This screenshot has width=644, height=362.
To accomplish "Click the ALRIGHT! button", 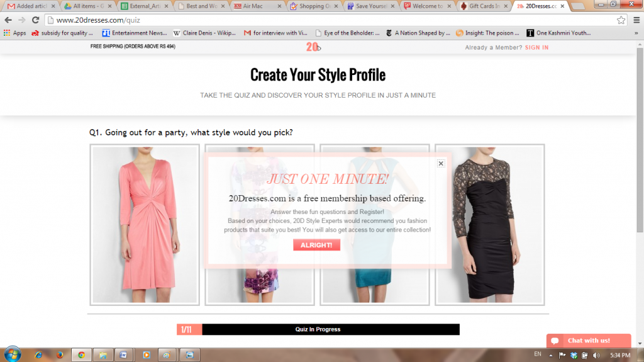I will [317, 245].
